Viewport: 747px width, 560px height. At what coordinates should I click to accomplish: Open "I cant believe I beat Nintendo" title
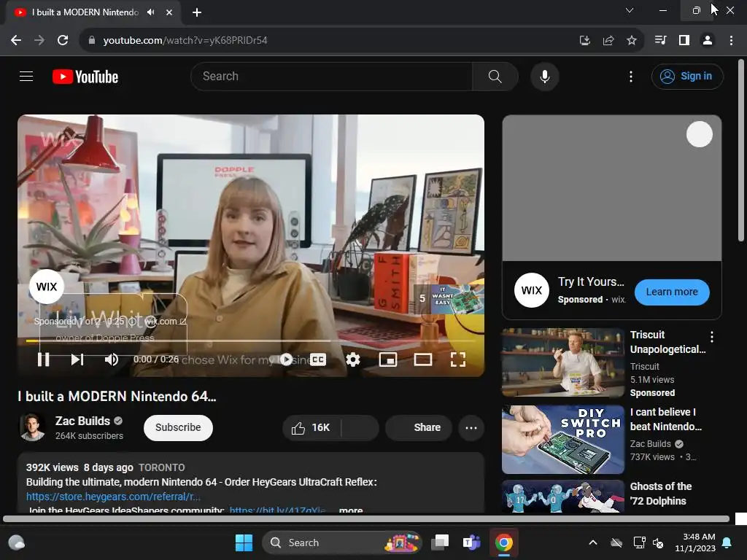pos(666,419)
